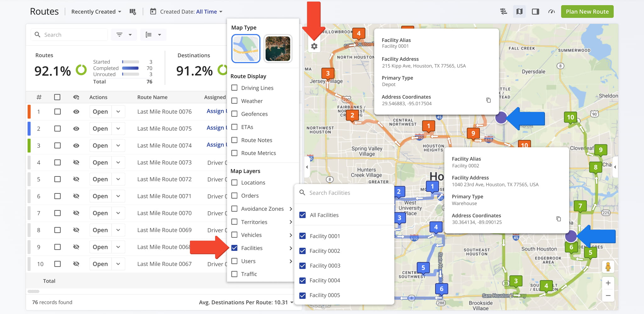Hide Last Mile Route 0076 on map
This screenshot has height=314, width=644.
(76, 112)
